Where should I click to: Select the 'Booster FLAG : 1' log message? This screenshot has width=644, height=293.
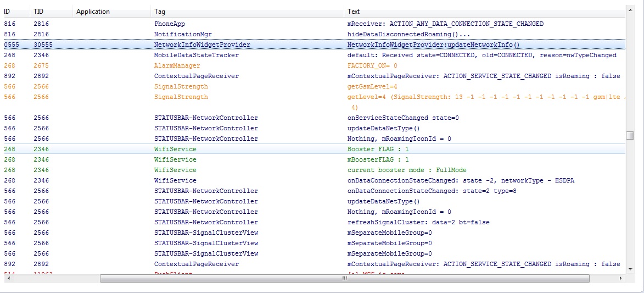pos(378,149)
